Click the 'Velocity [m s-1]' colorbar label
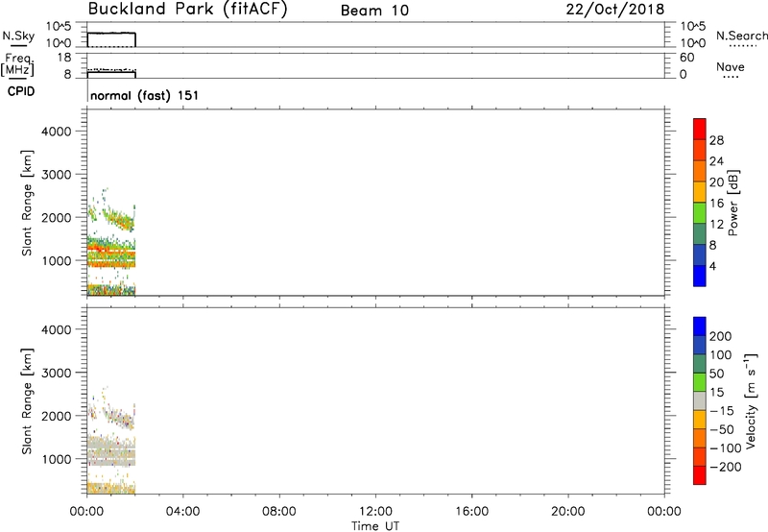Screen dimensions: 768x532 [x=751, y=401]
